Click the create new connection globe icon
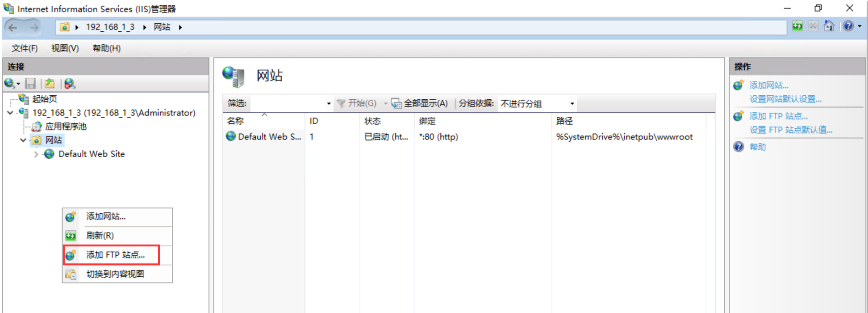Screen dimensions: 868x313 point(10,83)
